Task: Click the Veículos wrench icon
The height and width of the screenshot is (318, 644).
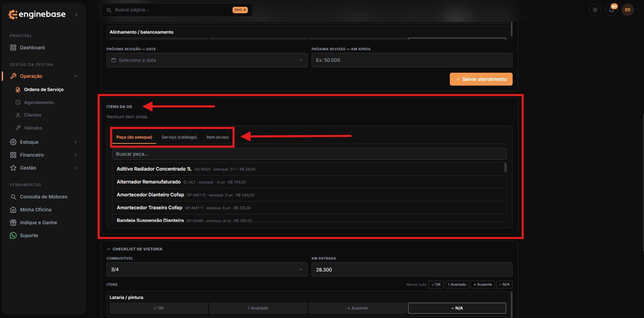Action: [x=18, y=128]
